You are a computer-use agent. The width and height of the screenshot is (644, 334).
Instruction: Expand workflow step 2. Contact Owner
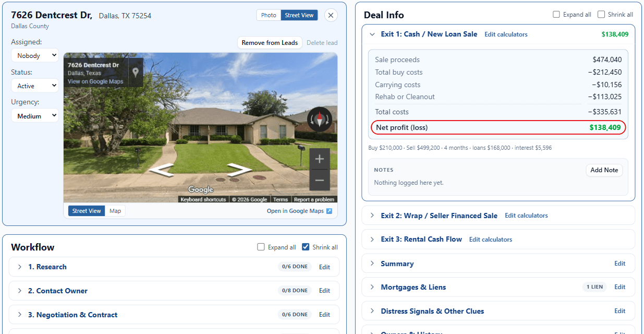(20, 291)
